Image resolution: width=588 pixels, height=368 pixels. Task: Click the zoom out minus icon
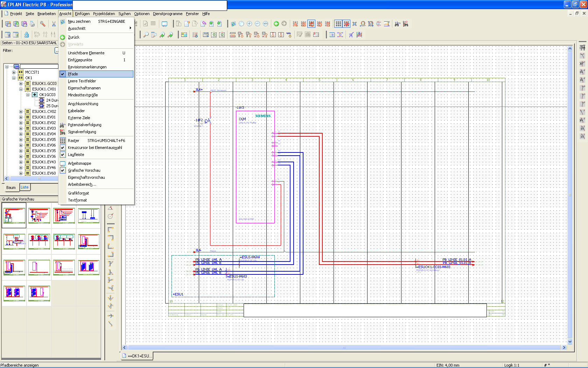[x=257, y=24]
